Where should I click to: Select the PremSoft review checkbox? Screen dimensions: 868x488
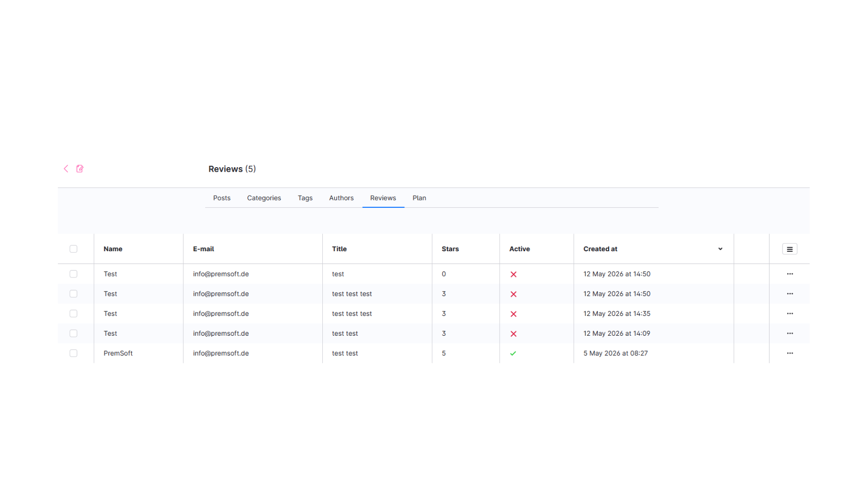(x=73, y=353)
